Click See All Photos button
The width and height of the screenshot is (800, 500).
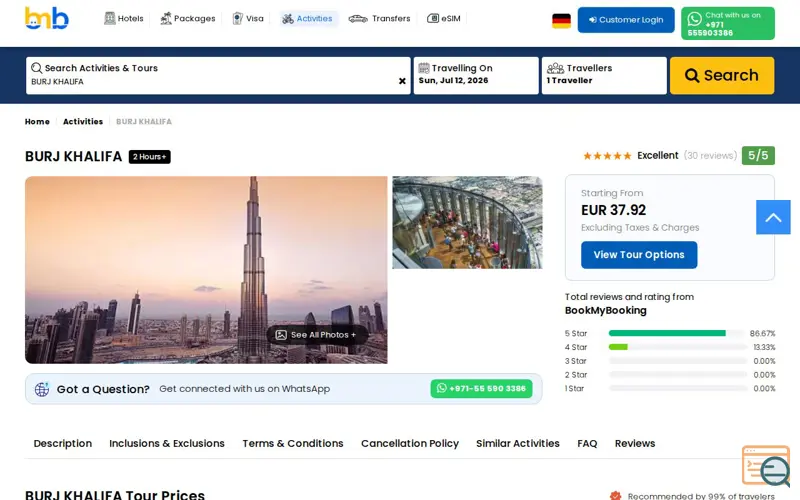(x=316, y=335)
